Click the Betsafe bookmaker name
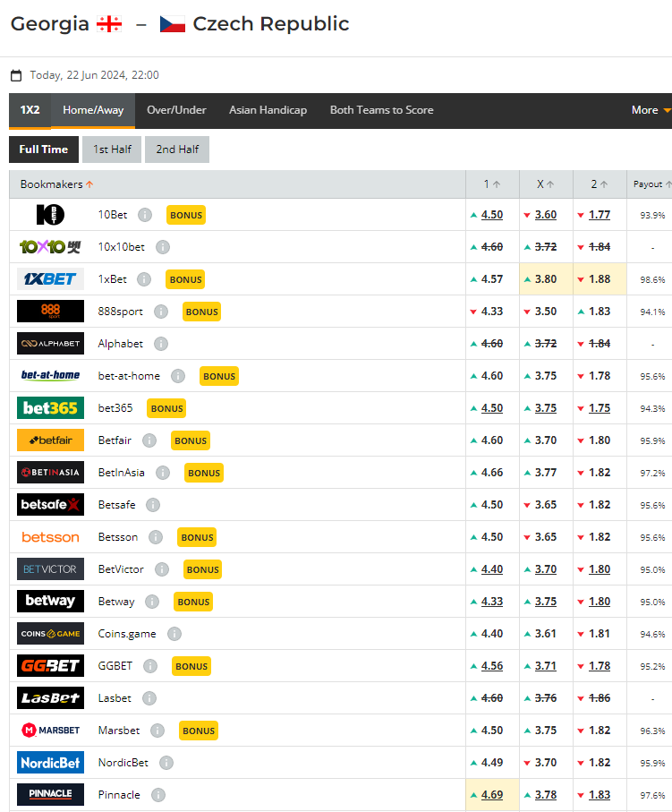Viewport: 672px width, 812px height. click(x=117, y=505)
